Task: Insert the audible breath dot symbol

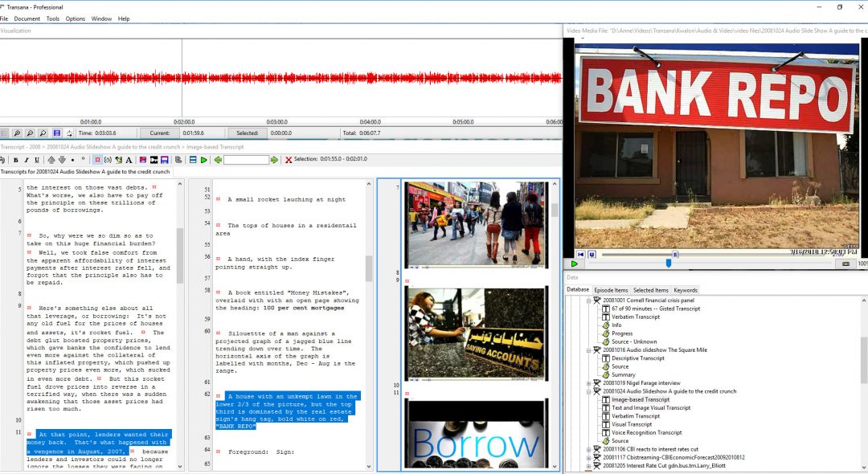Action: click(x=72, y=160)
